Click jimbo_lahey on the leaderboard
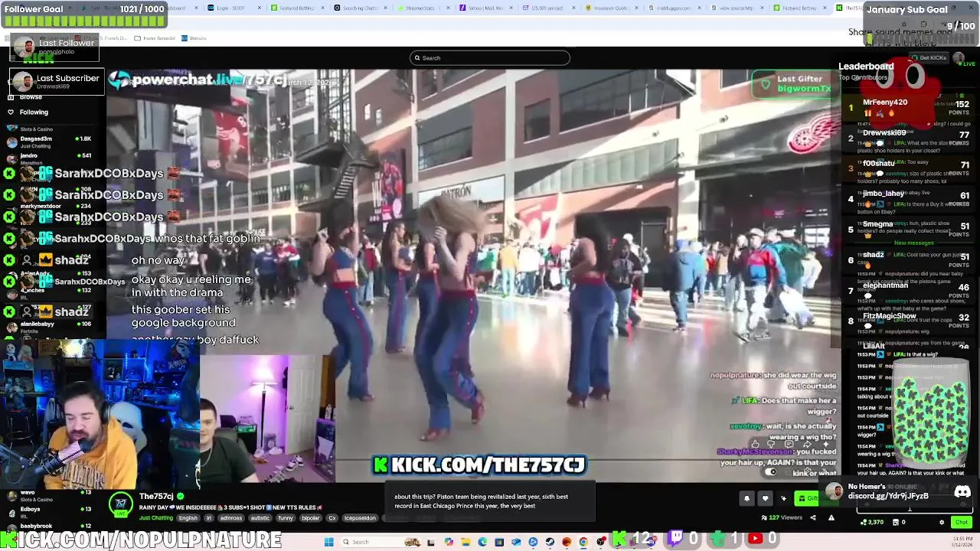Screen dimensions: 980x551 884,194
